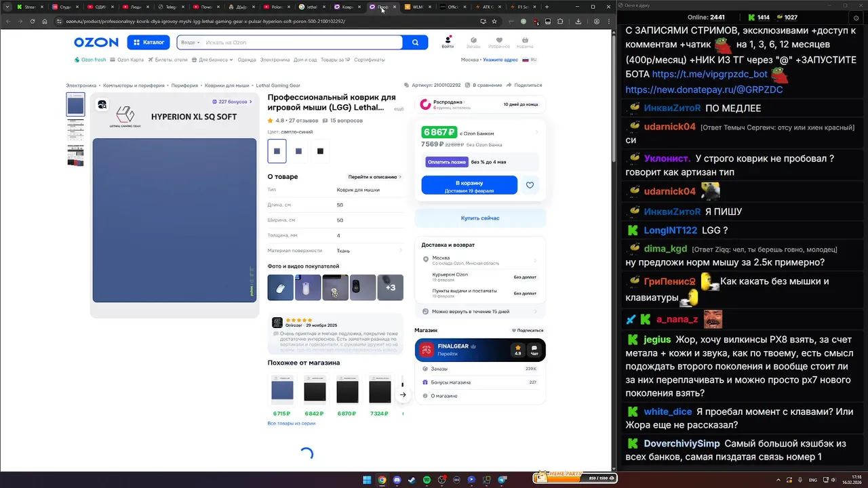Click the 227 бонусов badge
Viewport: 868px width, 488px height.
click(x=232, y=102)
